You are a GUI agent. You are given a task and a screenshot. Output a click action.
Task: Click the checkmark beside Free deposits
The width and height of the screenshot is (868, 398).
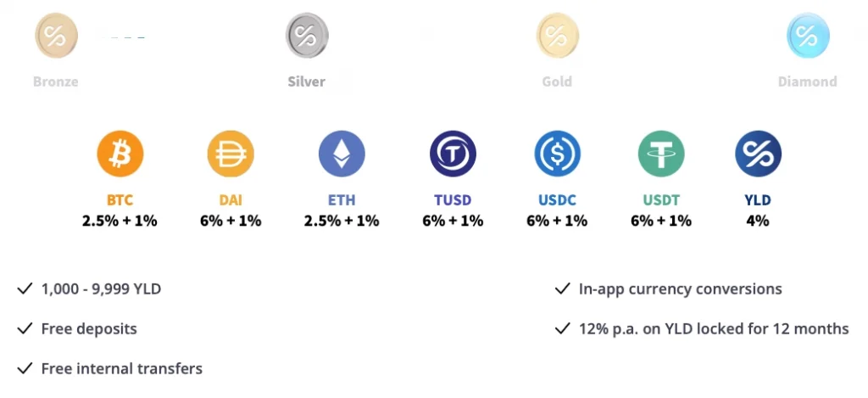pyautogui.click(x=25, y=328)
